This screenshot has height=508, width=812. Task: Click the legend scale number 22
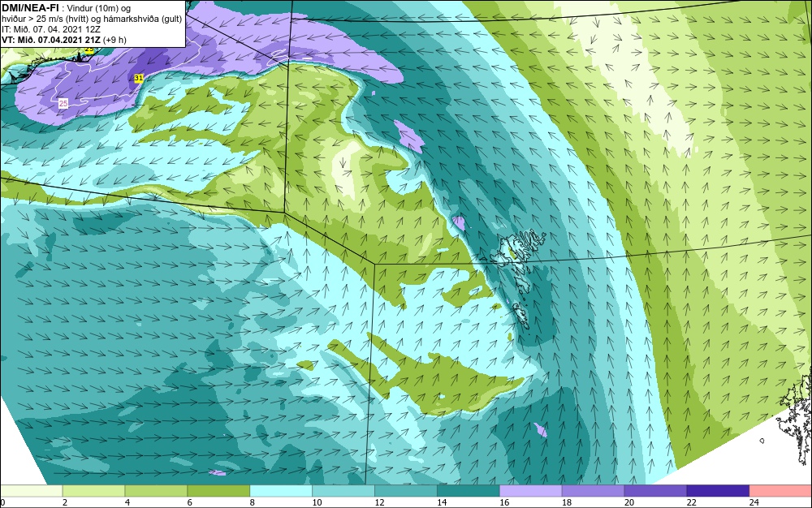tap(692, 502)
